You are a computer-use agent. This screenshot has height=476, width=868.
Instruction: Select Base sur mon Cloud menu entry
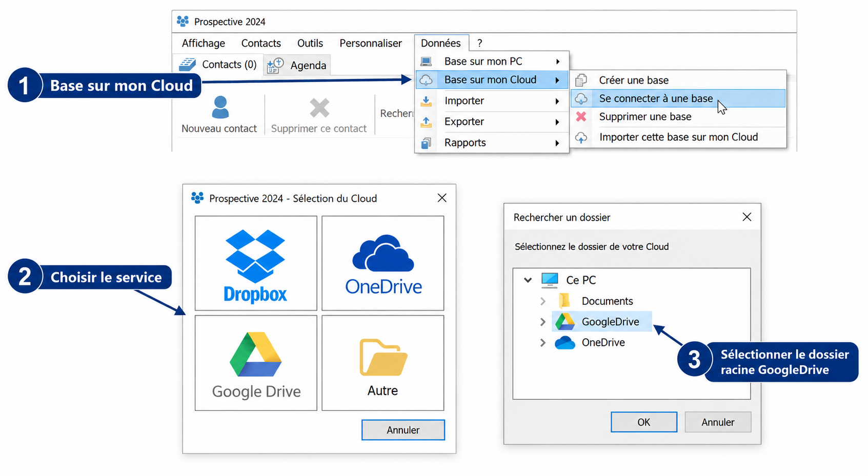pyautogui.click(x=492, y=80)
